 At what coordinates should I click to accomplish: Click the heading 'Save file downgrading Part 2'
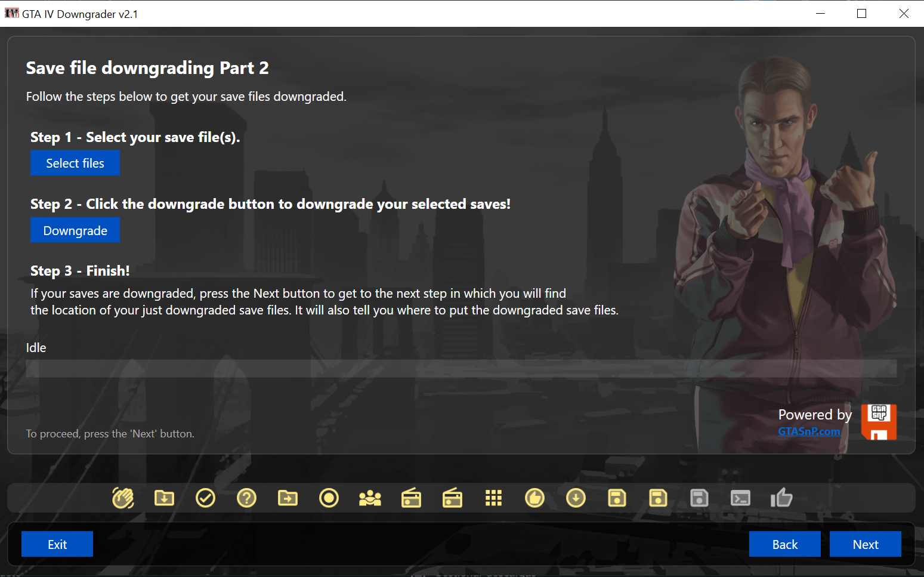pyautogui.click(x=147, y=68)
